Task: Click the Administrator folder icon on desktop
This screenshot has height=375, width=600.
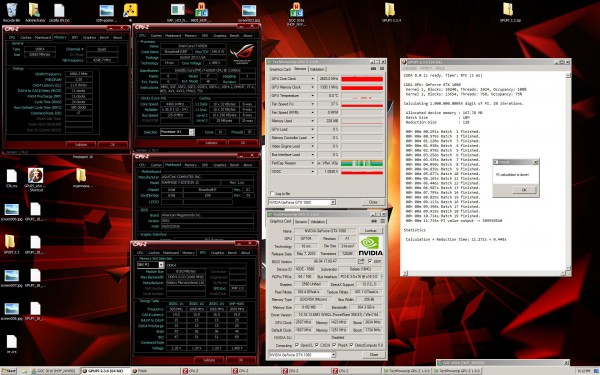Action: [34, 10]
